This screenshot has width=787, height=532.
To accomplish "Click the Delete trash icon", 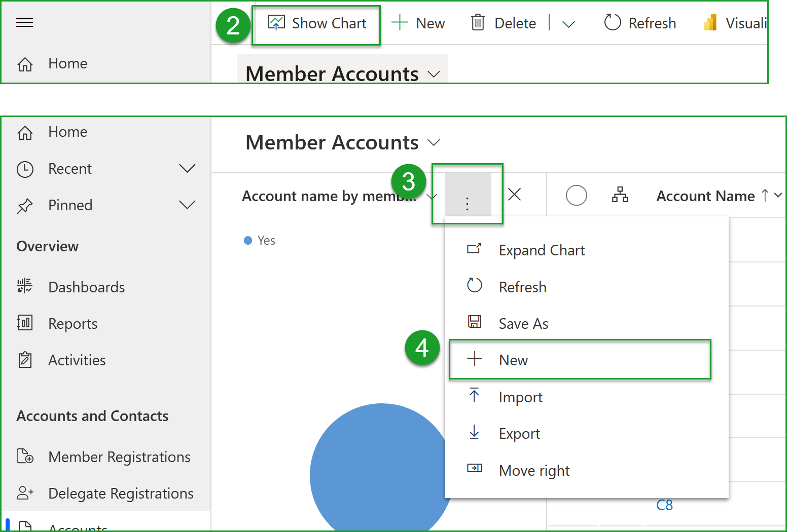I will point(477,23).
